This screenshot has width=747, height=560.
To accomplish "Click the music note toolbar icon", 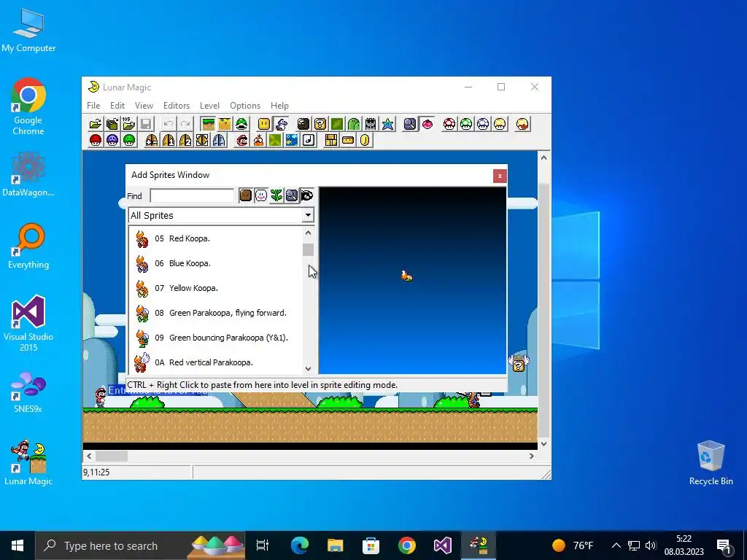I will click(309, 141).
